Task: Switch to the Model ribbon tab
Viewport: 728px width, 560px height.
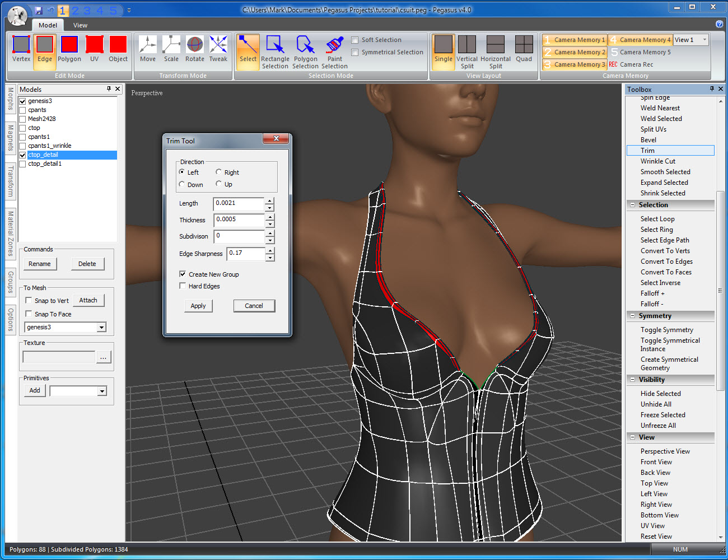Action: click(48, 25)
